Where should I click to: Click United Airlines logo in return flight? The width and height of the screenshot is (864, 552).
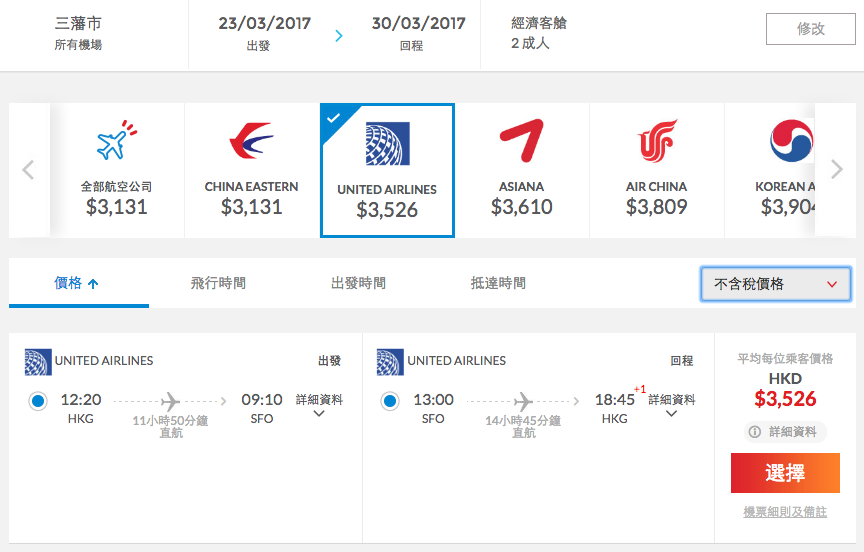pos(390,362)
